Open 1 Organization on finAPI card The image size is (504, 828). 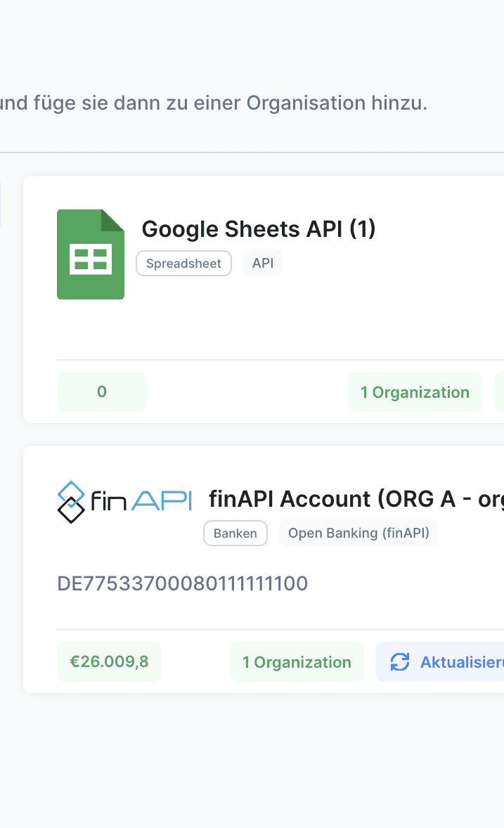297,662
